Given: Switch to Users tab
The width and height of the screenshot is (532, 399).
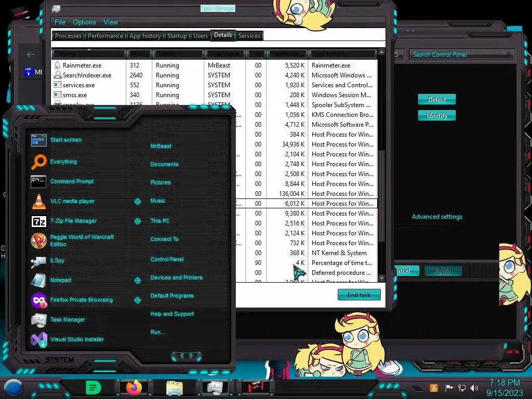Looking at the screenshot, I should point(201,36).
